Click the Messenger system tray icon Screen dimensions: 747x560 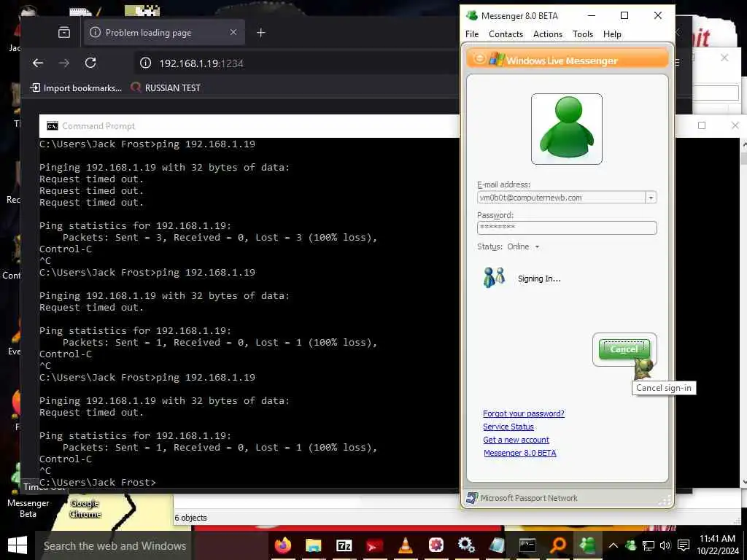[631, 545]
